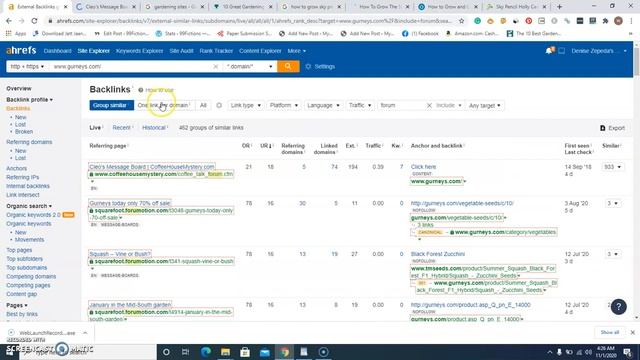Open the Traffic filter dropdown
This screenshot has width=640, height=360.
click(x=360, y=105)
